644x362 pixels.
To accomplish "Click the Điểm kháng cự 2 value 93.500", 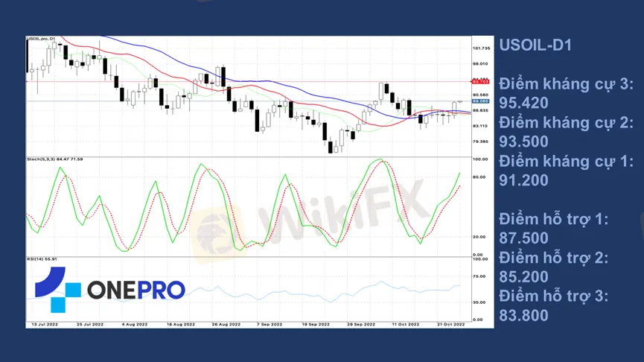I will pos(523,142).
